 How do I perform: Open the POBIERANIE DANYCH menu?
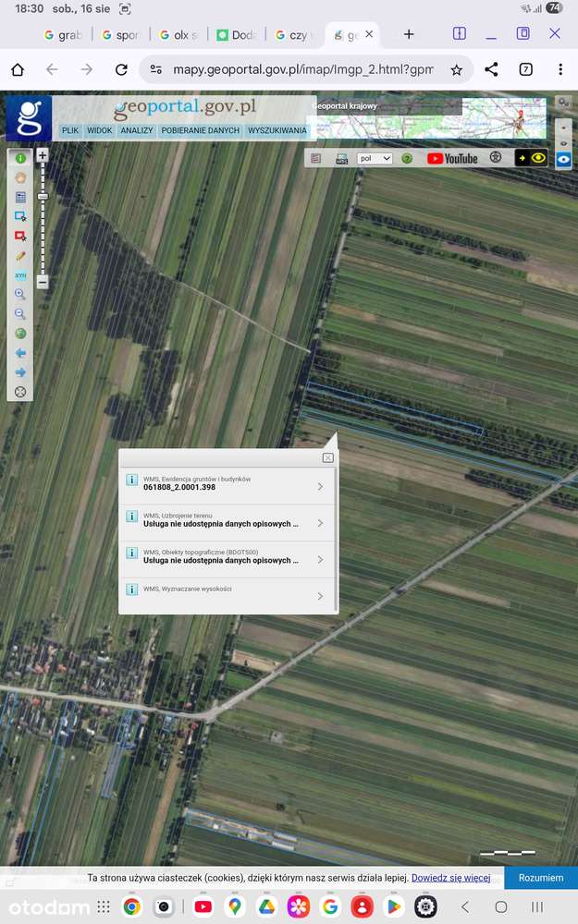coord(201,130)
